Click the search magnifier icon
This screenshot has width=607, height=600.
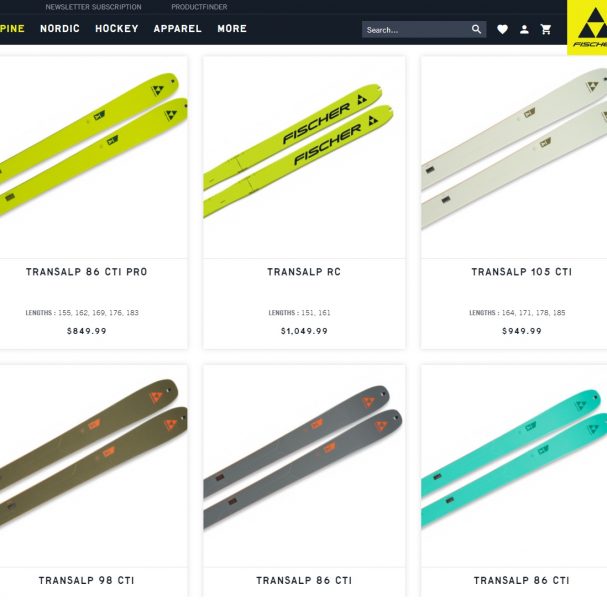[x=476, y=29]
